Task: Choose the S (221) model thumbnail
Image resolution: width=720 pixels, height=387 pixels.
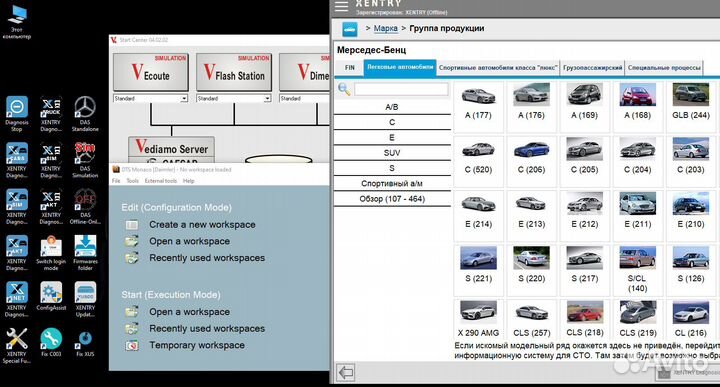Action: (478, 258)
